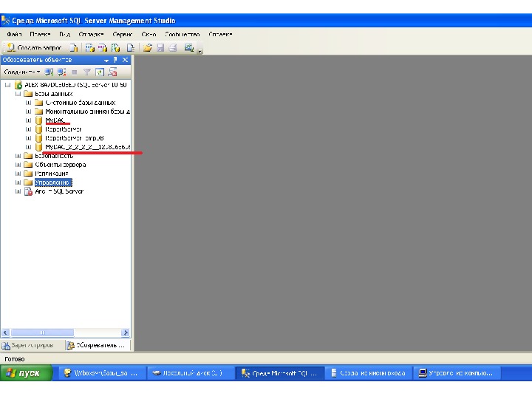Select the MyDAC_2_2_2_2 database label
532x399 pixels.
point(88,147)
